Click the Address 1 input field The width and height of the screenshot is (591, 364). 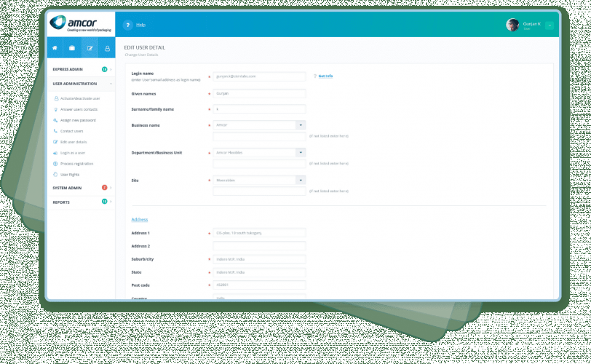pos(259,233)
